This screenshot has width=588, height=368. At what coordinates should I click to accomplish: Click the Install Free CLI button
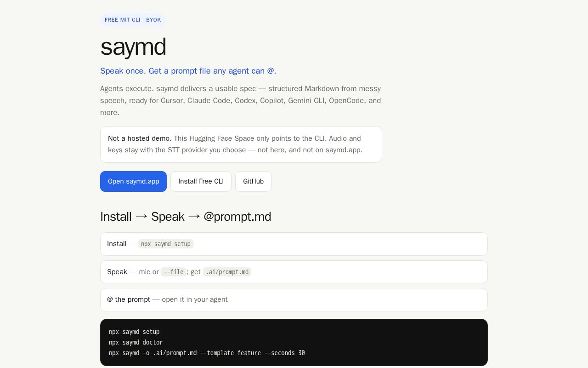(201, 181)
